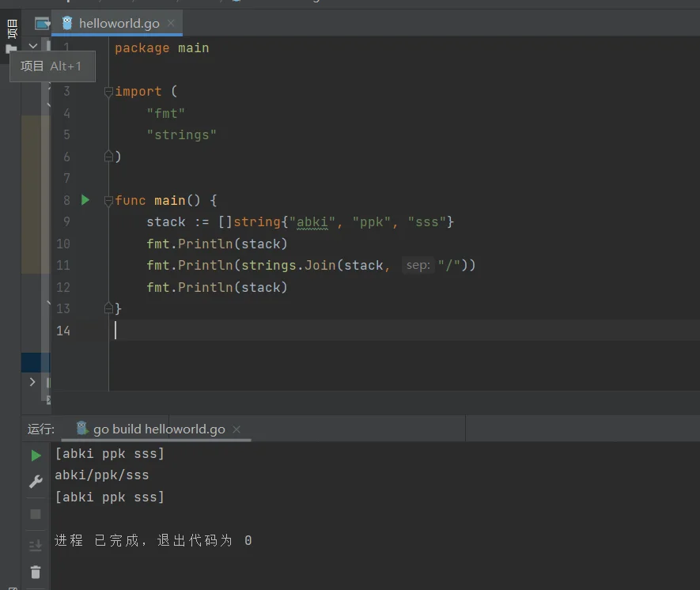Viewport: 700px width, 590px height.
Task: Click console output line abki/ppk/sss
Action: click(102, 475)
